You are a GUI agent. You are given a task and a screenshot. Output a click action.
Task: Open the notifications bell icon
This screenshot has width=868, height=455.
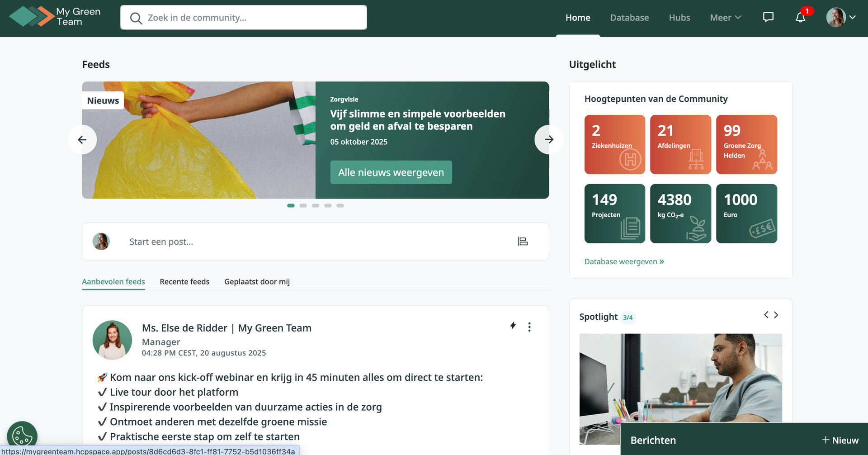801,17
